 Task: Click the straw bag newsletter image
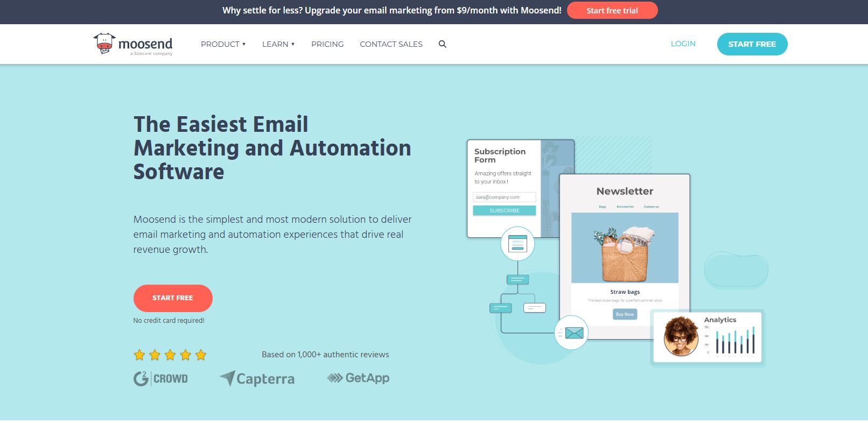point(625,248)
